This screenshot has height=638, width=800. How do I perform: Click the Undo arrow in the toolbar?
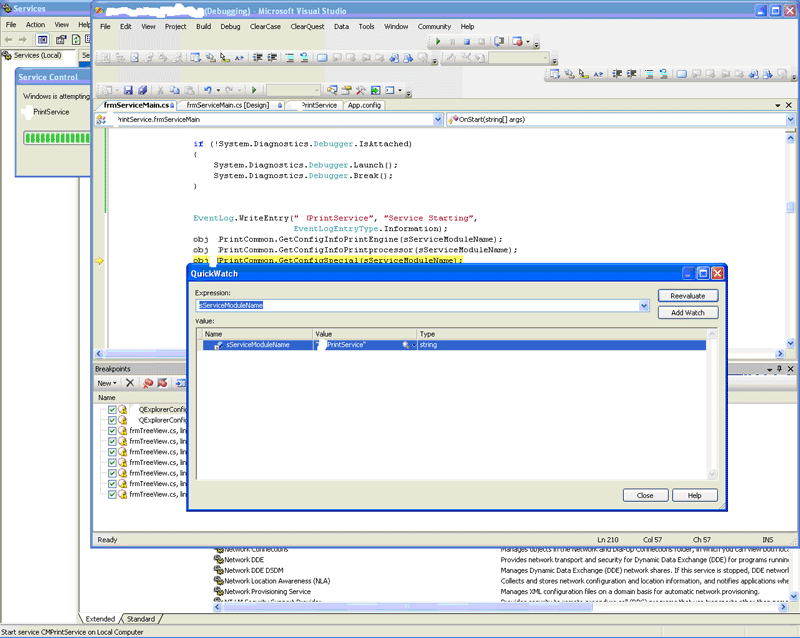207,90
